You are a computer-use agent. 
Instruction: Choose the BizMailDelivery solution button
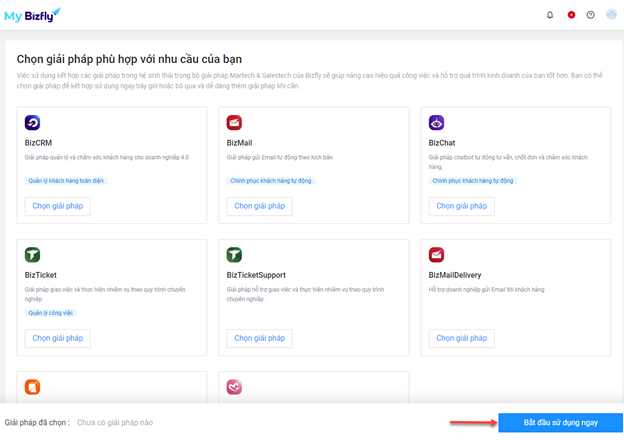pyautogui.click(x=462, y=338)
